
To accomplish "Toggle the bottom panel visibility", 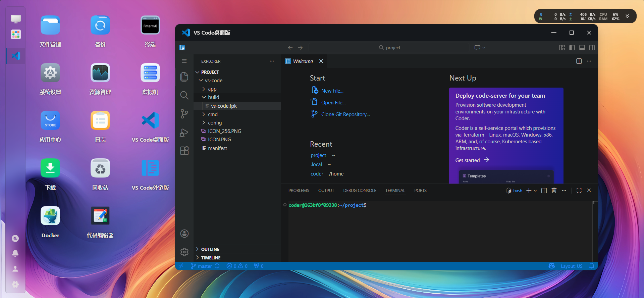I will tap(582, 48).
